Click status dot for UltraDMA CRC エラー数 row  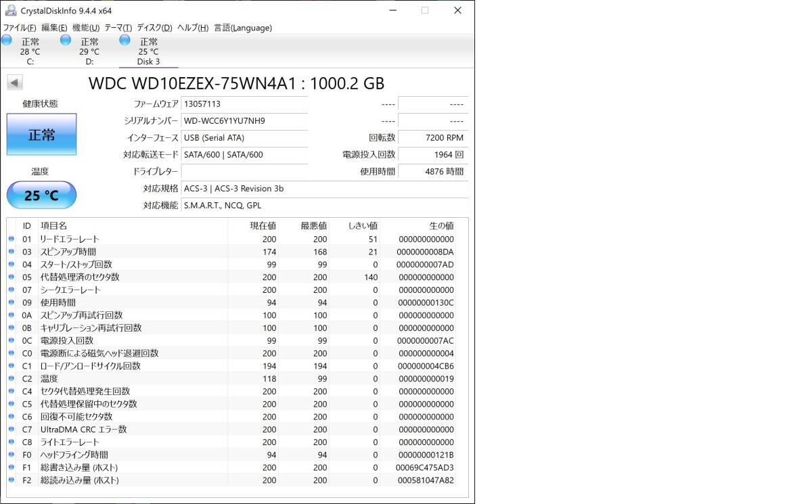click(12, 430)
